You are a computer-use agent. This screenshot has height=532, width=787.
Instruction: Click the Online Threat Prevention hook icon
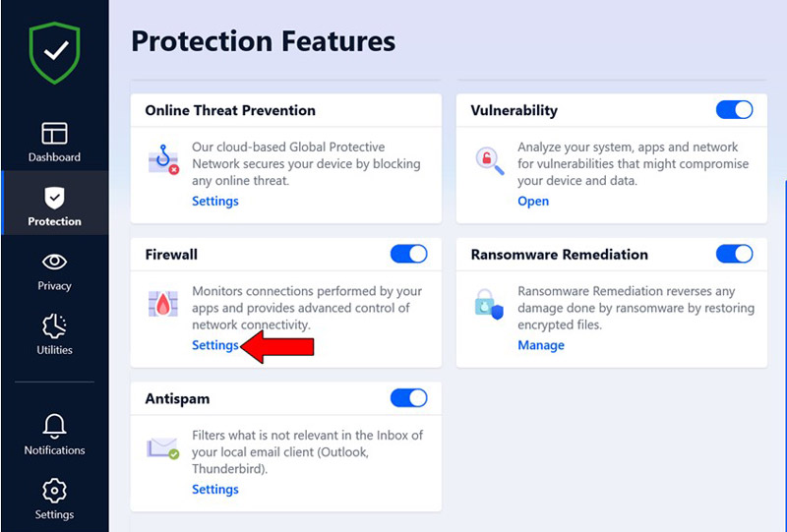point(162,159)
